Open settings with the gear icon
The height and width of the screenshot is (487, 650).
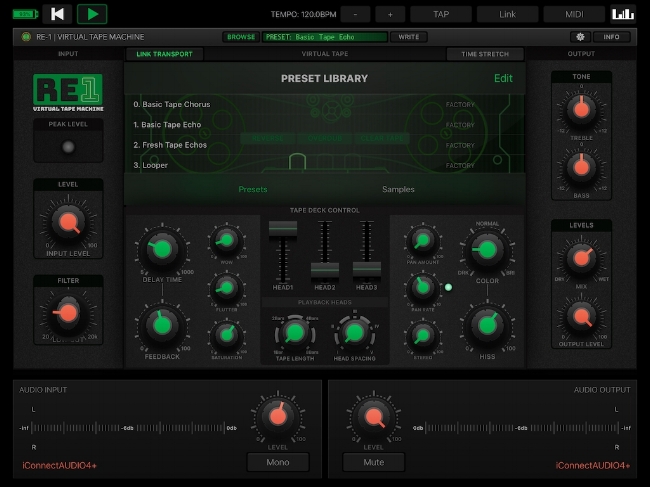point(580,37)
